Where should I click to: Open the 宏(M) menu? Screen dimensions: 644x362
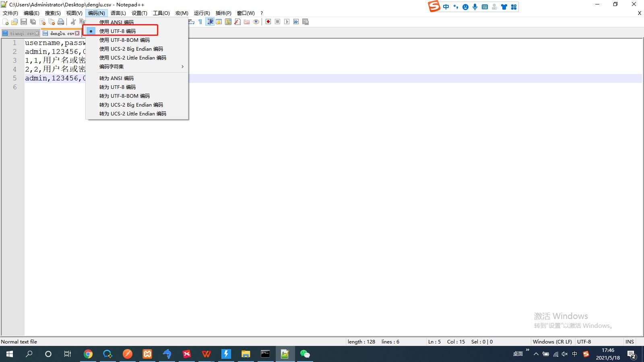pyautogui.click(x=182, y=13)
